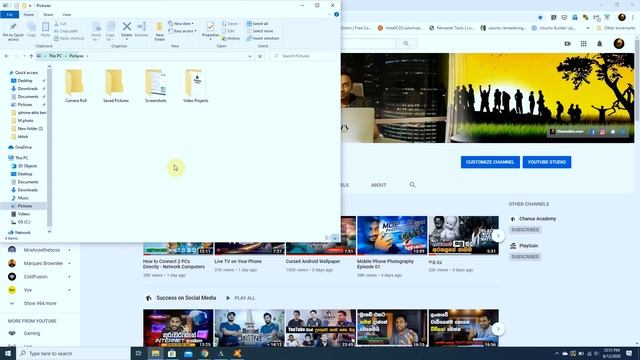Viewport: 640px width, 360px height.
Task: Click Pin to Quick access in ribbon
Action: click(13, 31)
